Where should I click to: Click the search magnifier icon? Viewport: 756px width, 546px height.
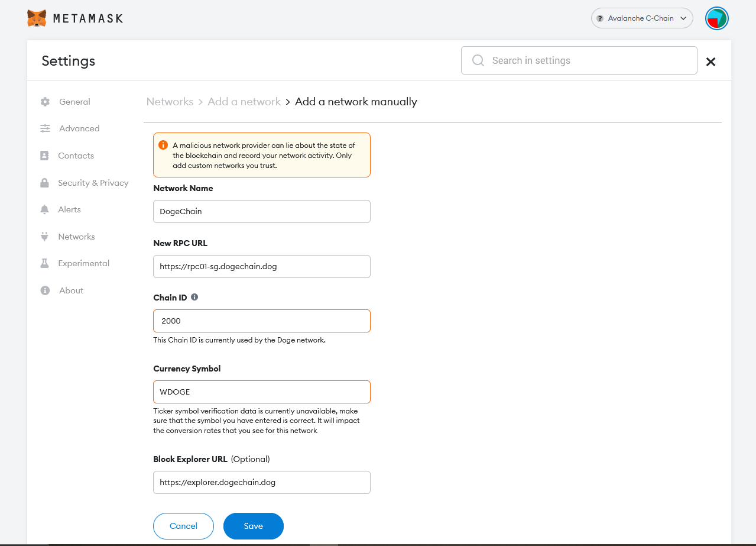(478, 60)
